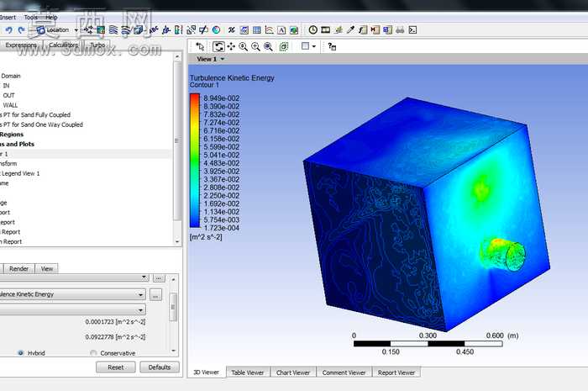Activate the viewer Pan tool

tap(231, 46)
